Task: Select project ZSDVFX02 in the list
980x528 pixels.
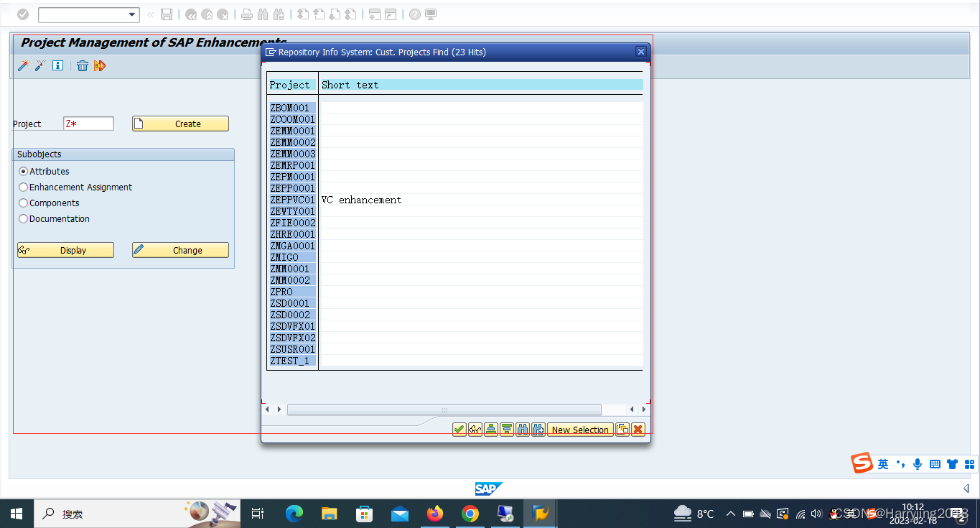Action: pyautogui.click(x=293, y=338)
